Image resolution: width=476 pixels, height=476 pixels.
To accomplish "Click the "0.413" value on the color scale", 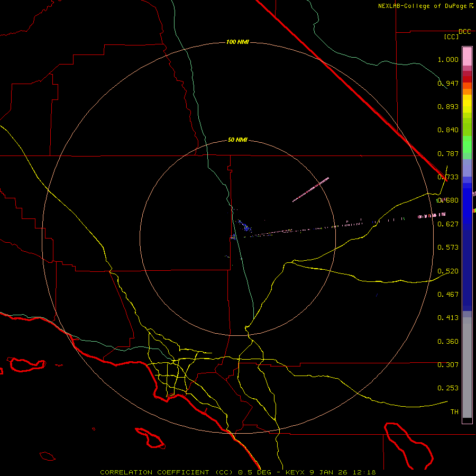I will point(448,318).
